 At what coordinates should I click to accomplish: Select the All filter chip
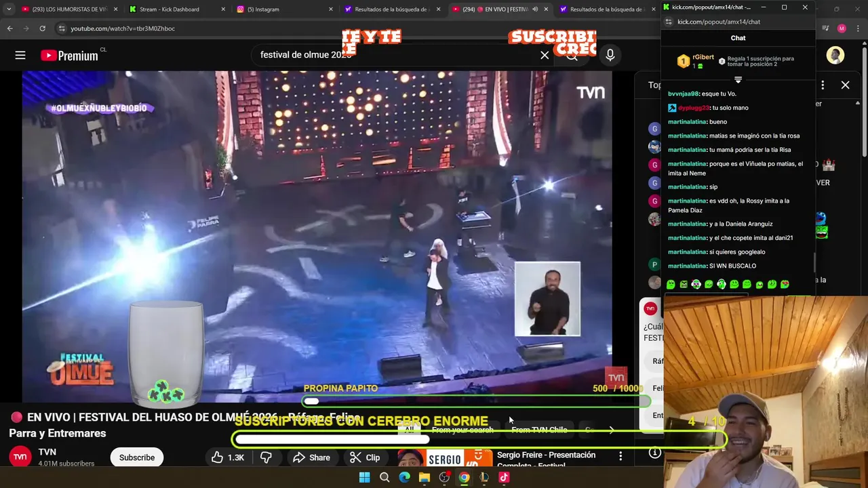[x=409, y=430]
